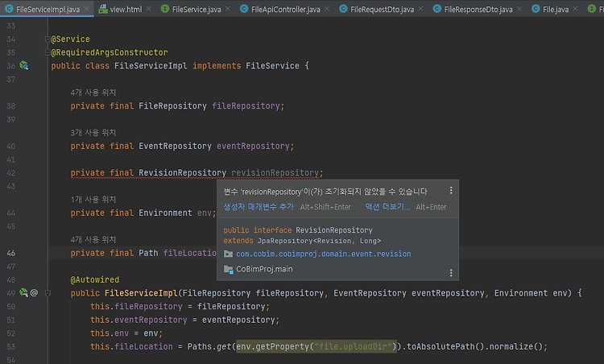
Task: Click the Spring bean gutter icon on line 49
Action: click(x=24, y=293)
